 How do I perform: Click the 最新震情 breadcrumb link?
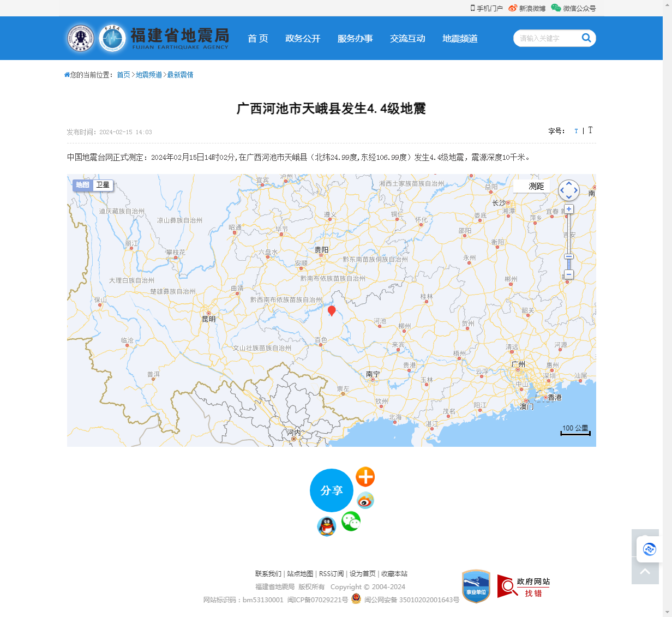pos(180,75)
